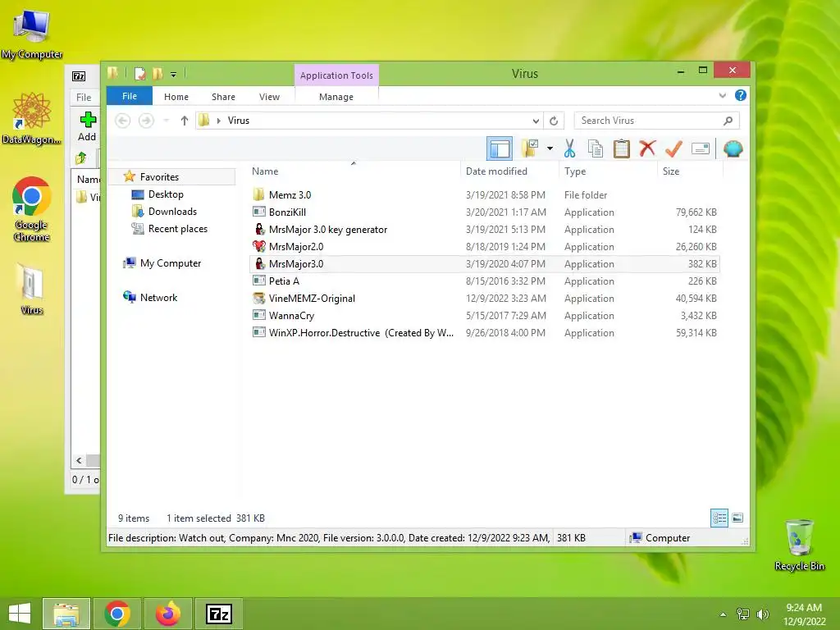
Task: Select Favorites in navigation pane
Action: point(159,177)
